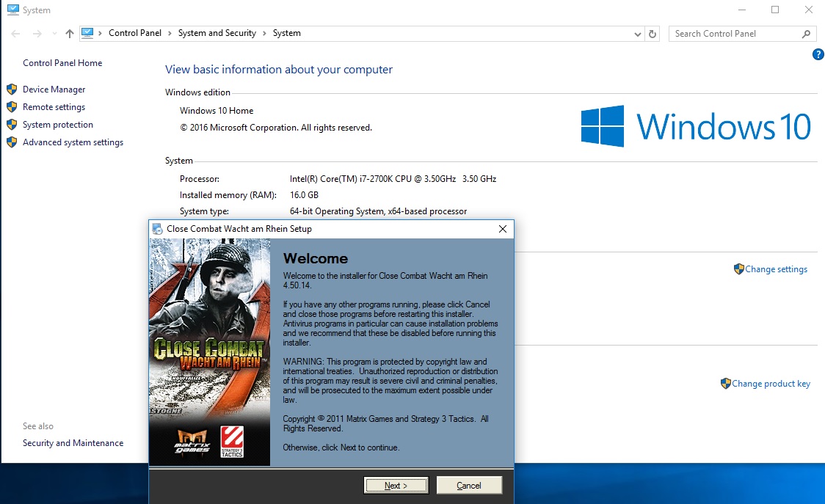Click the Forward navigation arrow
Viewport: 825px width, 504px height.
37,34
